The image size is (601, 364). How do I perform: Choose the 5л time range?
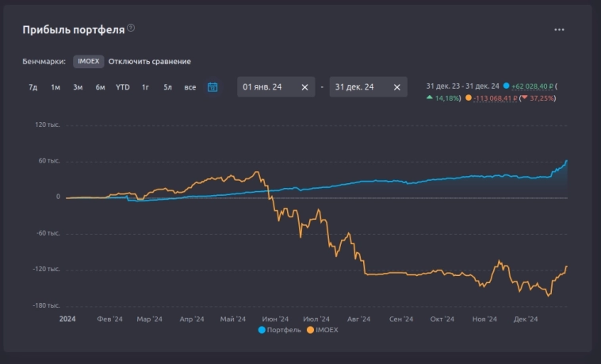coord(167,87)
